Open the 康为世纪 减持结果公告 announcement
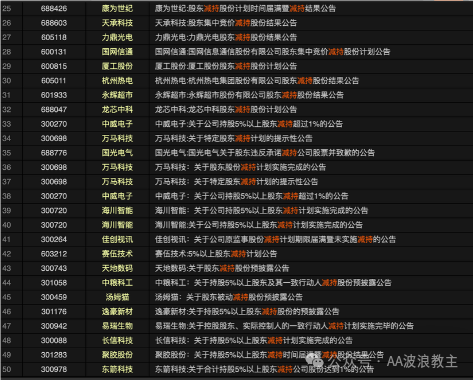Viewport: 473px width, 380px height. click(245, 9)
